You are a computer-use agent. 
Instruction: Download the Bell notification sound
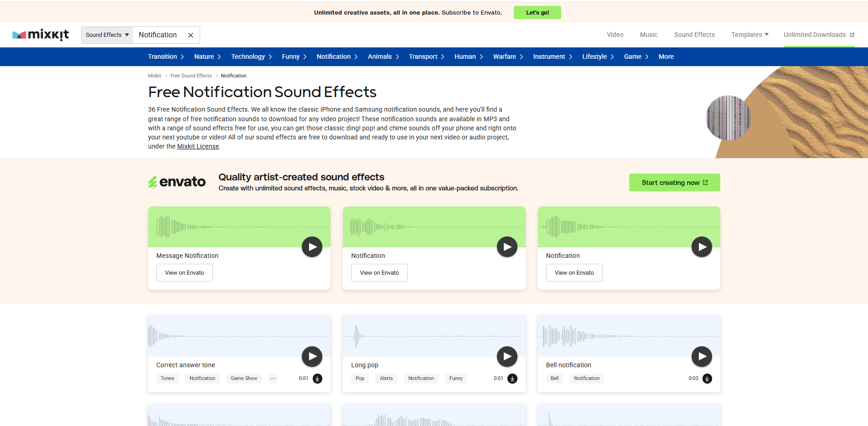coord(708,378)
